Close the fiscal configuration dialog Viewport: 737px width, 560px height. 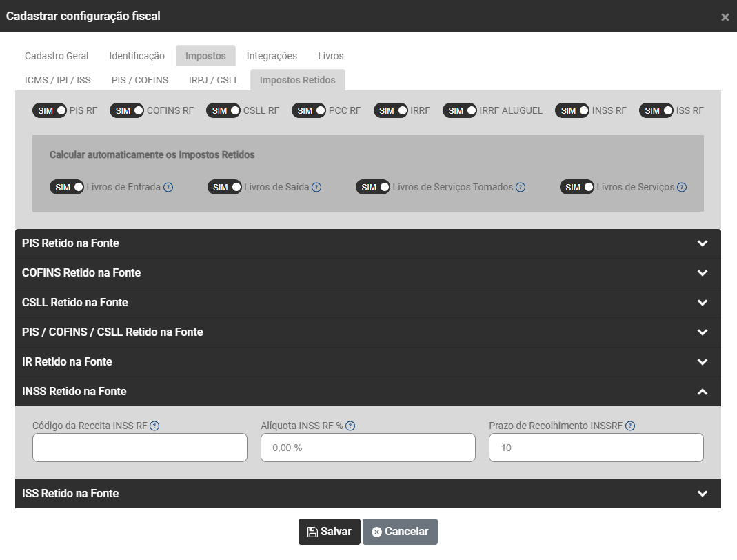click(725, 17)
